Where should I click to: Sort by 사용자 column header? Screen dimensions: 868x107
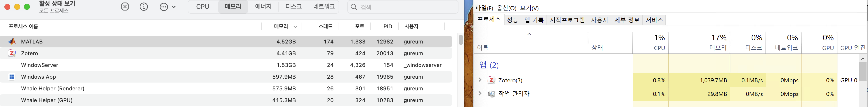click(411, 26)
